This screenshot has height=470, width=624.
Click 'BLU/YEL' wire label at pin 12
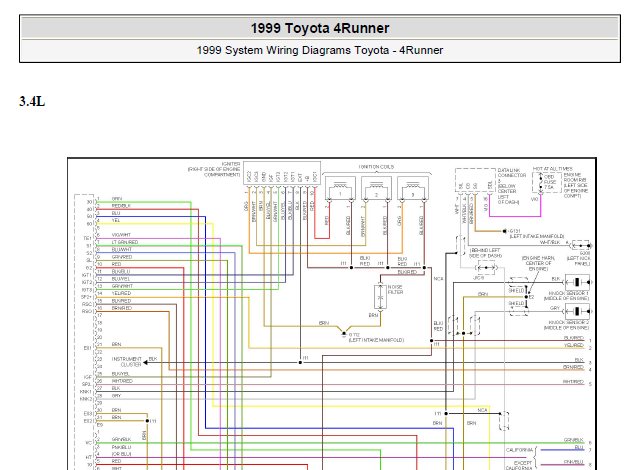click(121, 279)
